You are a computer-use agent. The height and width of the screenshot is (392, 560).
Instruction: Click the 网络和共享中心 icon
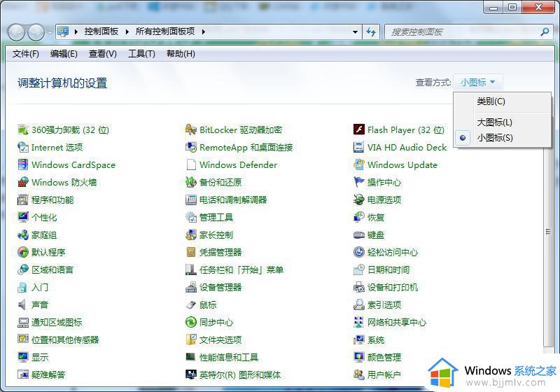(359, 322)
